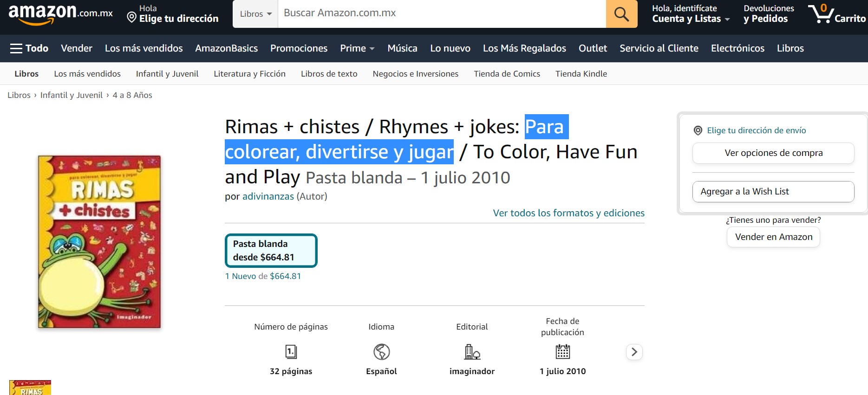Image resolution: width=868 pixels, height=395 pixels.
Task: Click the orange search magnifier button
Action: pyautogui.click(x=621, y=14)
